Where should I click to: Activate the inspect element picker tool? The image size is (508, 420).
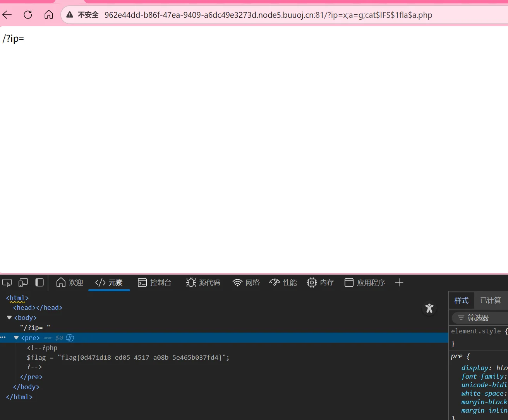tap(7, 283)
